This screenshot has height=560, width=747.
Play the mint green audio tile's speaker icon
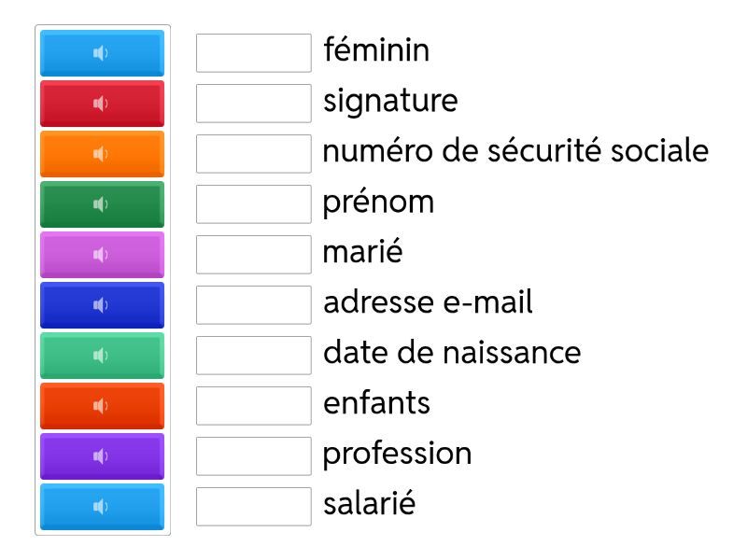coord(101,356)
